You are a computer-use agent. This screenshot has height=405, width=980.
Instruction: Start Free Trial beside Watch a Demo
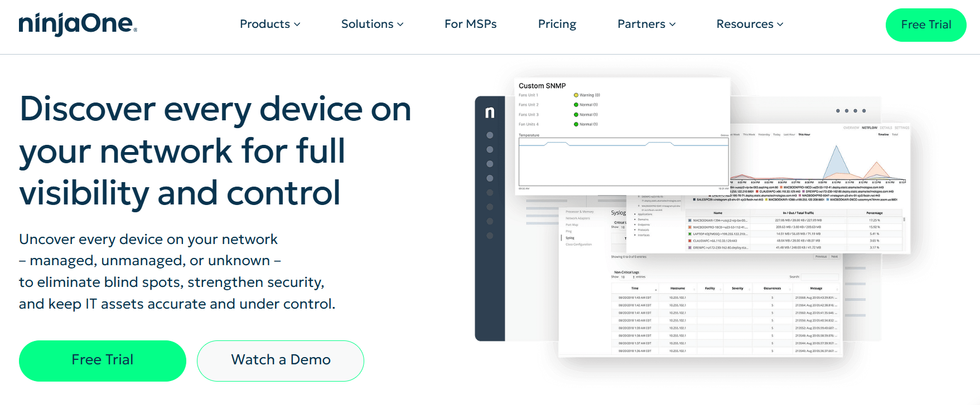tap(103, 360)
